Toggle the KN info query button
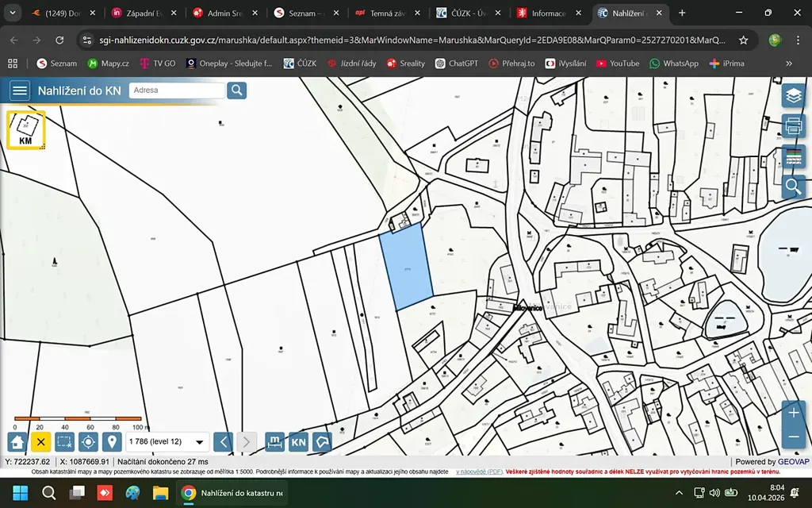Viewport: 812px width, 508px height. coord(298,442)
